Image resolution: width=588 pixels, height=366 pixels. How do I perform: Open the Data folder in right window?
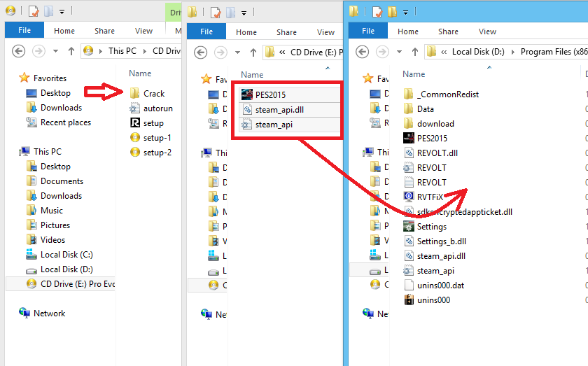[419, 108]
